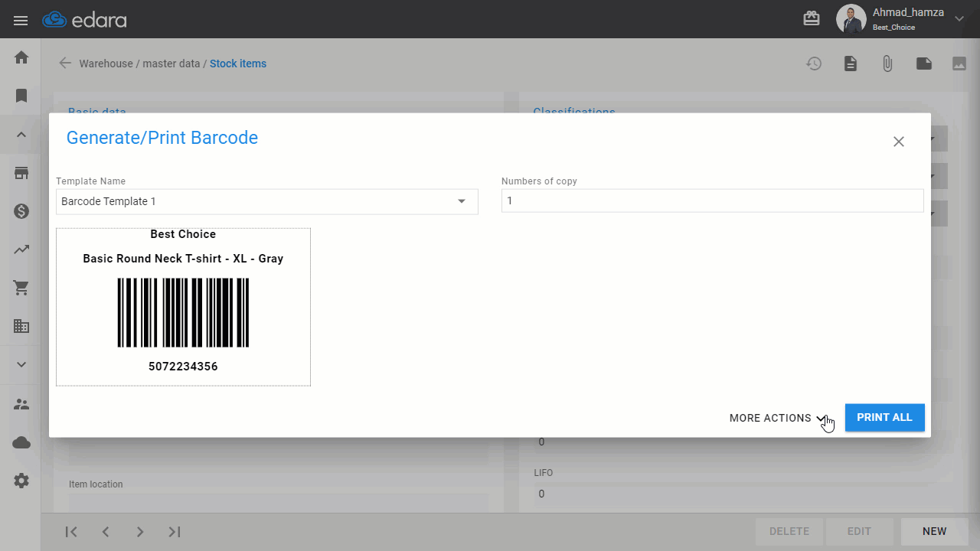This screenshot has height=551, width=980.
Task: Click the Numbers of copy field
Action: point(713,201)
